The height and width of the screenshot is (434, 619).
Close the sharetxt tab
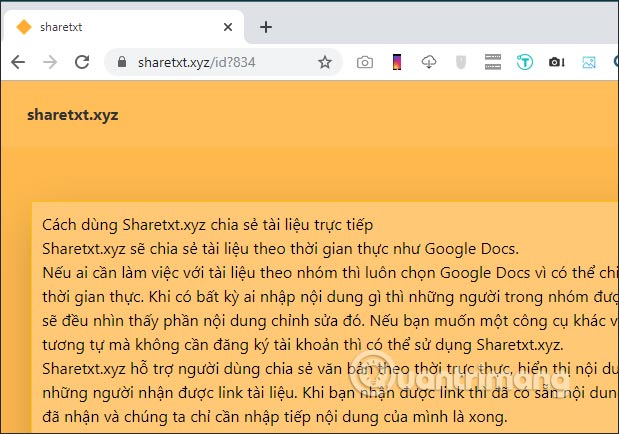[228, 27]
